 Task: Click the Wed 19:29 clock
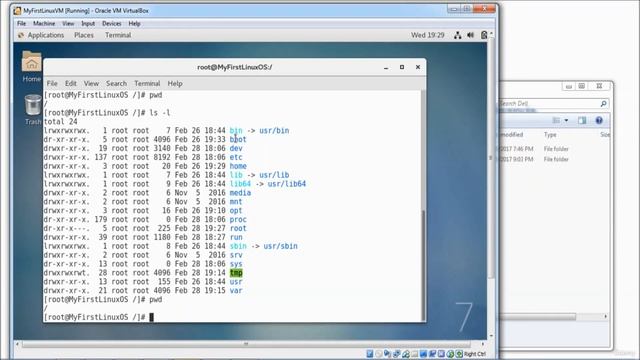coord(427,36)
